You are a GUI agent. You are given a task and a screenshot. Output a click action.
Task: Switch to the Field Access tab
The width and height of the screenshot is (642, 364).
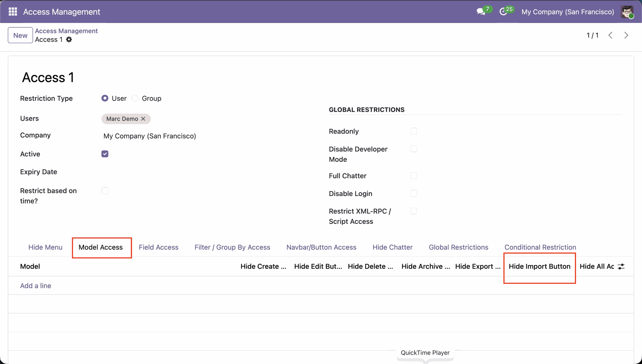158,247
